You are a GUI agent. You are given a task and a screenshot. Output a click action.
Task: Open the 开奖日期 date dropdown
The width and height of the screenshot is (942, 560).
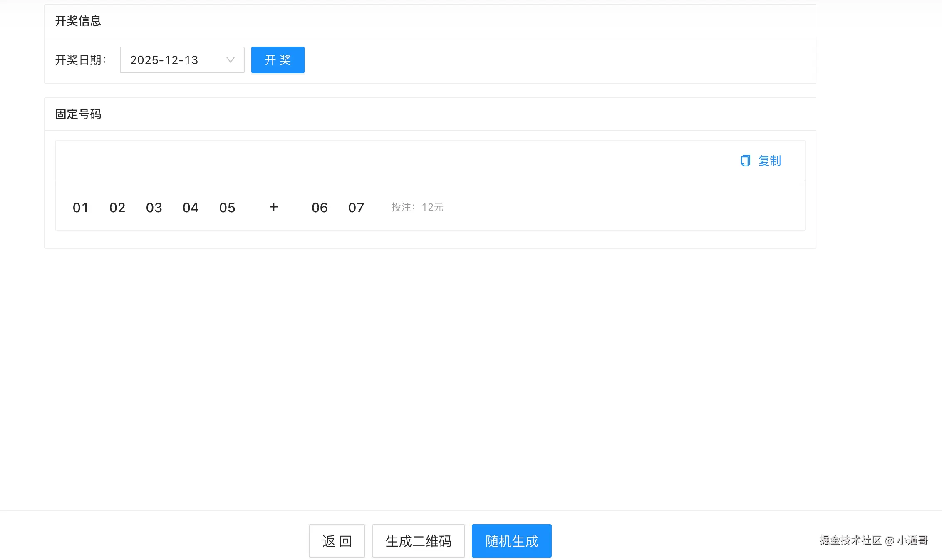coord(182,60)
